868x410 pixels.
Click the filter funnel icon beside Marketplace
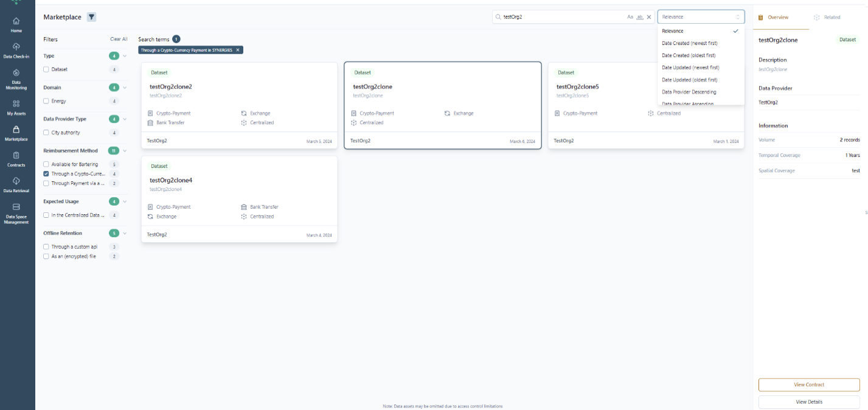[91, 17]
